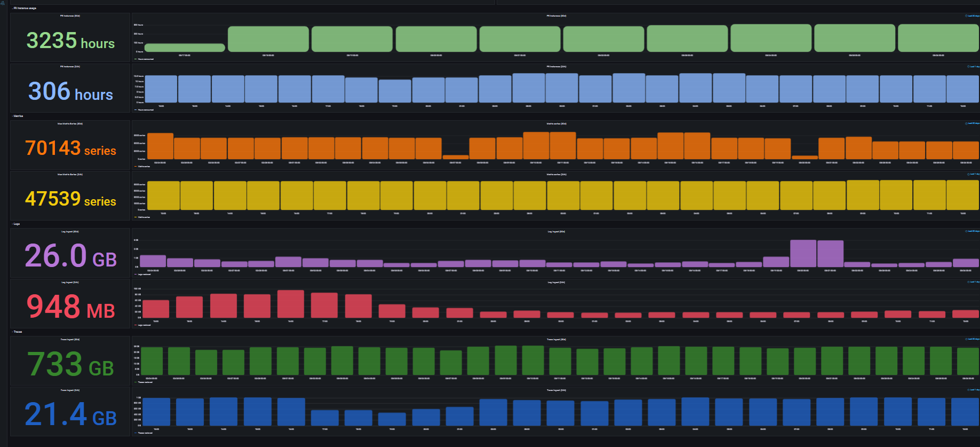Click the clock icon on Log Ingest (30d) chart
Viewport: 980px width, 447px height.
coord(966,231)
